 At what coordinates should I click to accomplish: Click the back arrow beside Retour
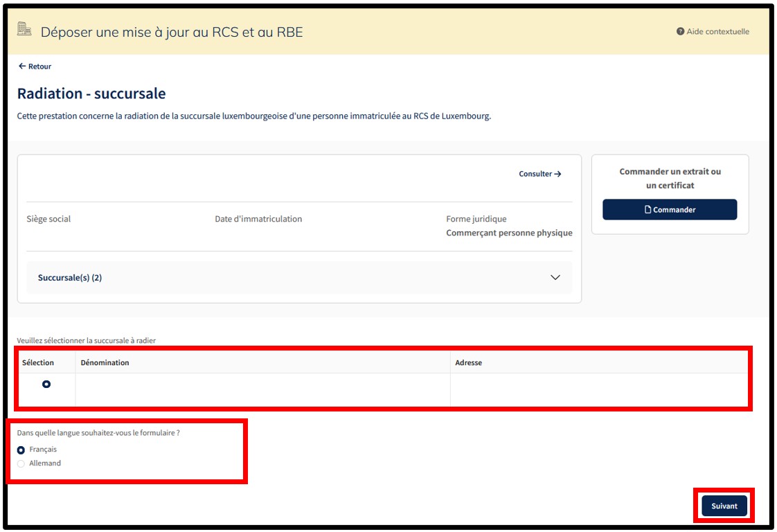coord(22,66)
